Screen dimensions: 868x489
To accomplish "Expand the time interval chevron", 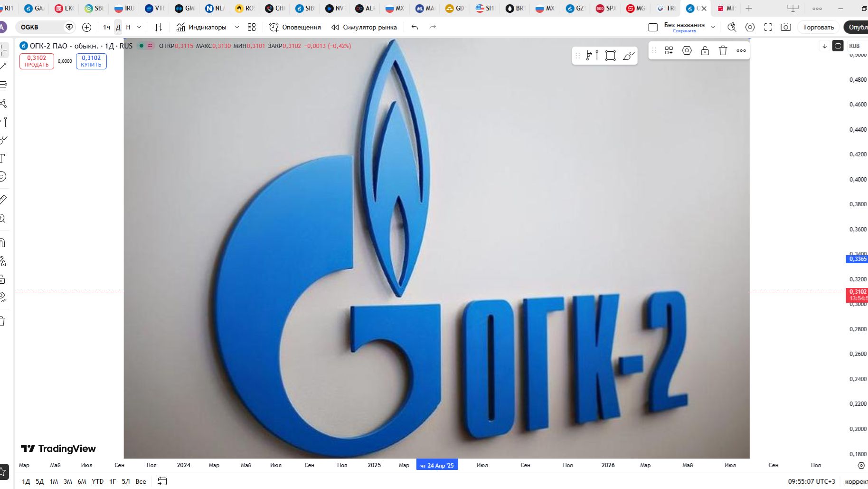I will 139,27.
